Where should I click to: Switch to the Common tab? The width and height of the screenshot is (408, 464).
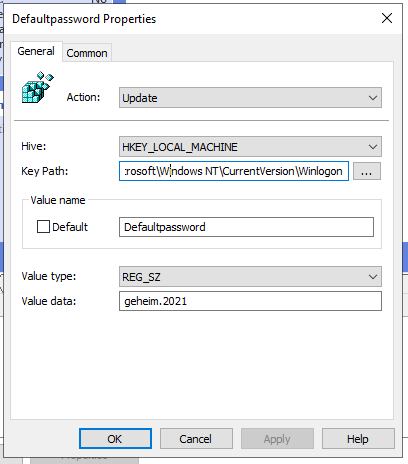[87, 53]
